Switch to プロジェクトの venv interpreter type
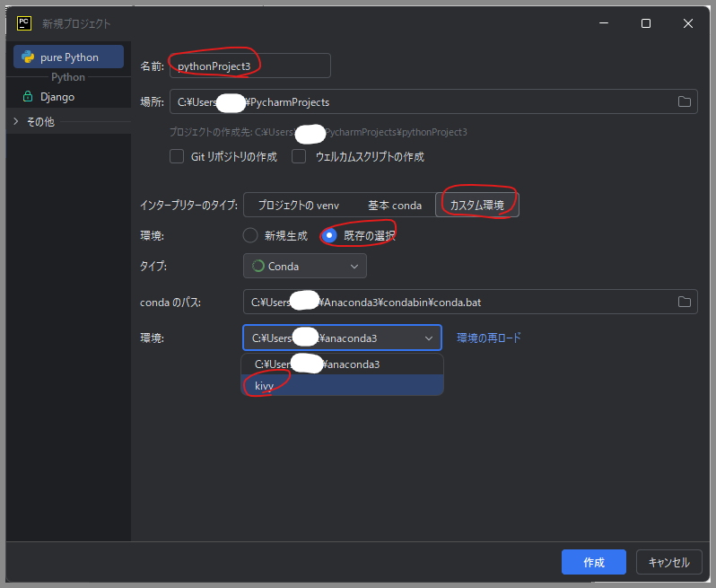The width and height of the screenshot is (716, 588). 299,206
